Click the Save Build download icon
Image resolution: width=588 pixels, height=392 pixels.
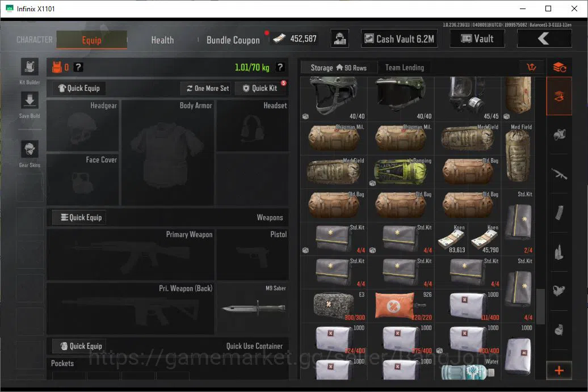(x=30, y=100)
